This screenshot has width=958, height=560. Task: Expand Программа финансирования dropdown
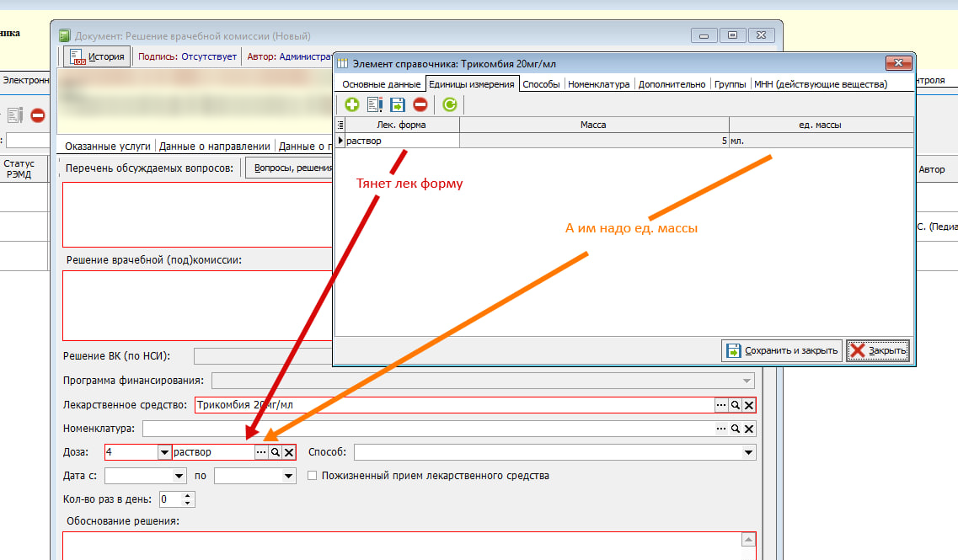747,381
